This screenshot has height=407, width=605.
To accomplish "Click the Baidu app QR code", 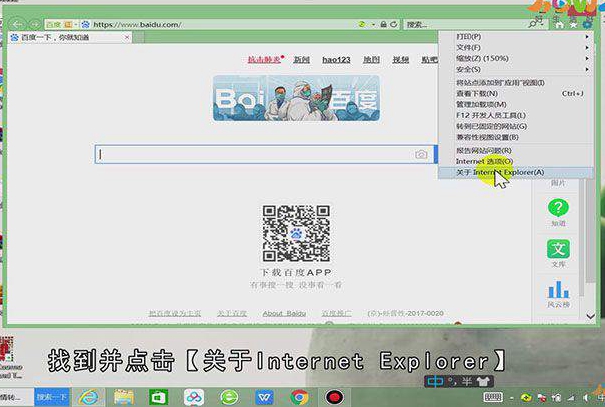I will (x=296, y=233).
